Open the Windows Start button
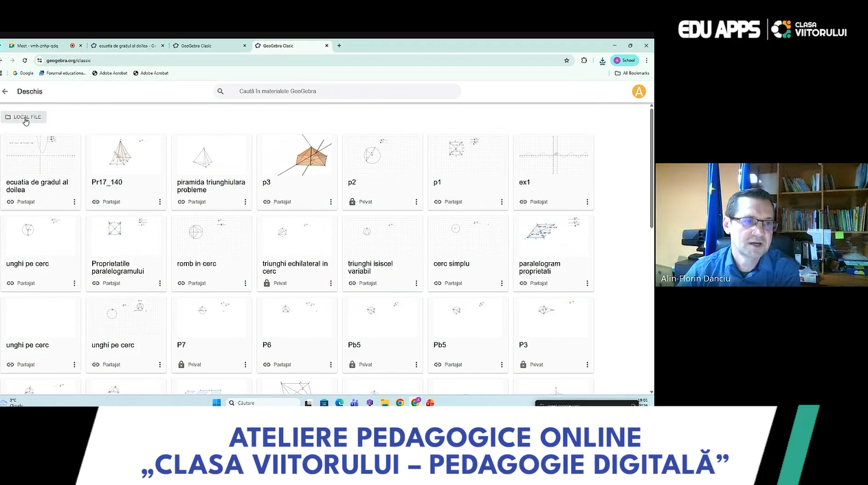The width and height of the screenshot is (868, 485). 216,403
